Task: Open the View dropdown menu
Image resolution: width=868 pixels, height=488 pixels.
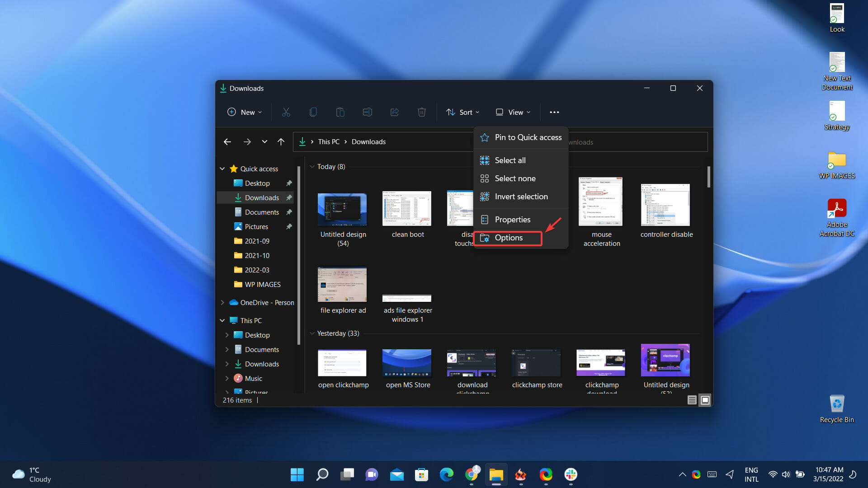Action: tap(513, 112)
